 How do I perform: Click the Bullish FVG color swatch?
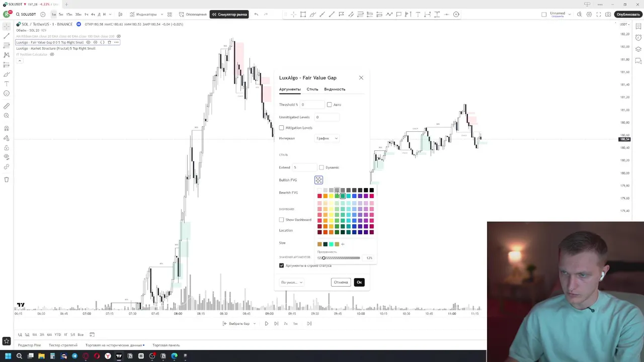[318, 180]
